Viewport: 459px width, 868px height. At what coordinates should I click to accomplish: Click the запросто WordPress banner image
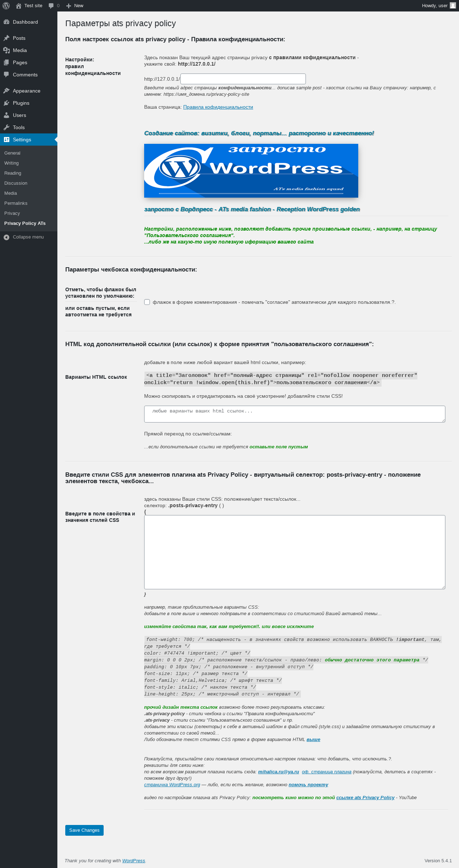251,171
